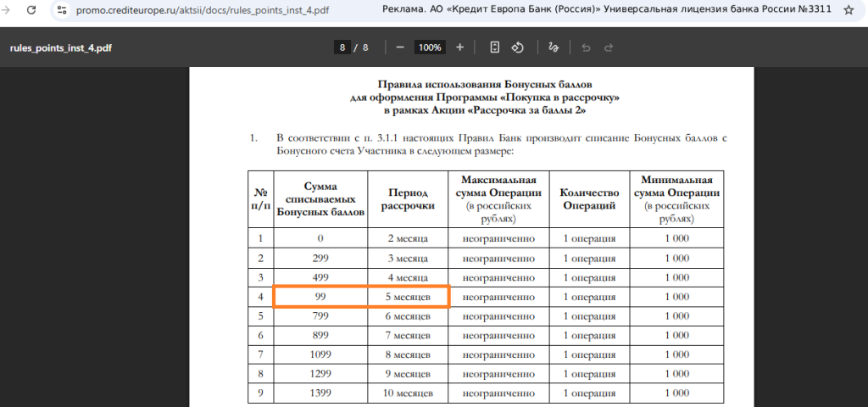Image resolution: width=868 pixels, height=407 pixels.
Task: Click the highlighted cell with value 99
Action: (x=320, y=297)
